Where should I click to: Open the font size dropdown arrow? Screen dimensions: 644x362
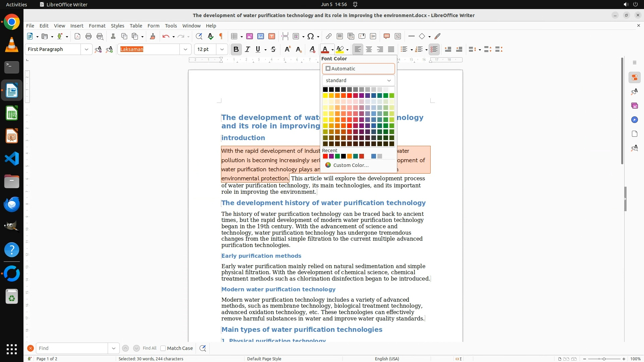tap(222, 49)
